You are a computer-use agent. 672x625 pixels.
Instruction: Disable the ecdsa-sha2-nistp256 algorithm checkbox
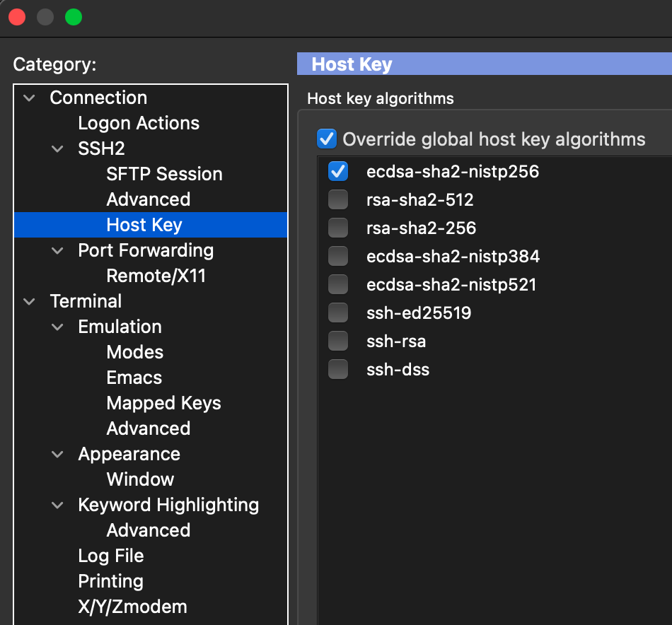tap(338, 172)
